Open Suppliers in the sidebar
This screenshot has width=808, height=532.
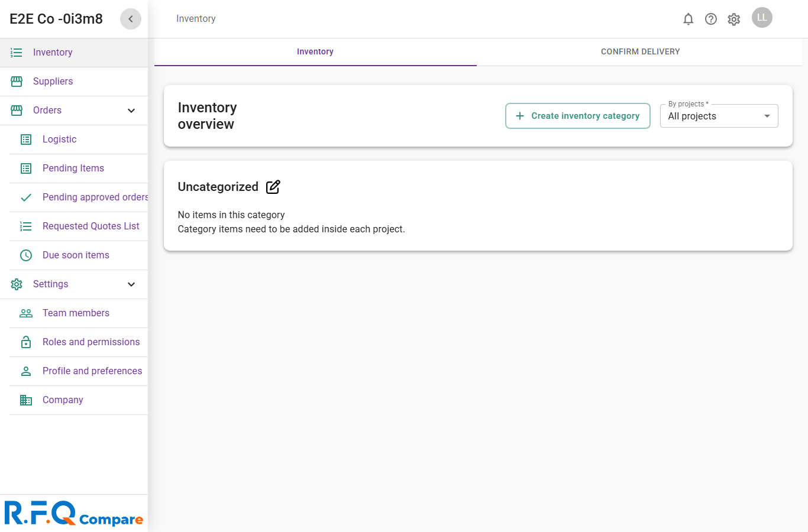pyautogui.click(x=74, y=82)
